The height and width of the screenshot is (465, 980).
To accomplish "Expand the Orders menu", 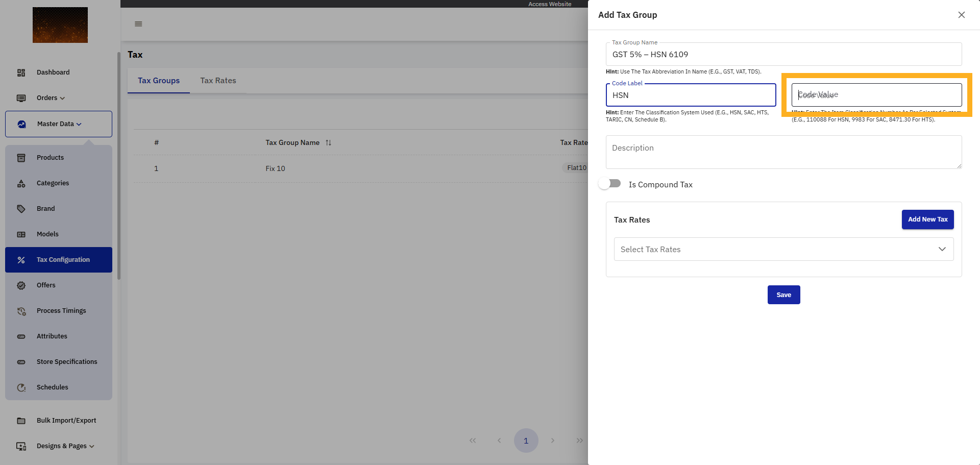I will pyautogui.click(x=51, y=98).
